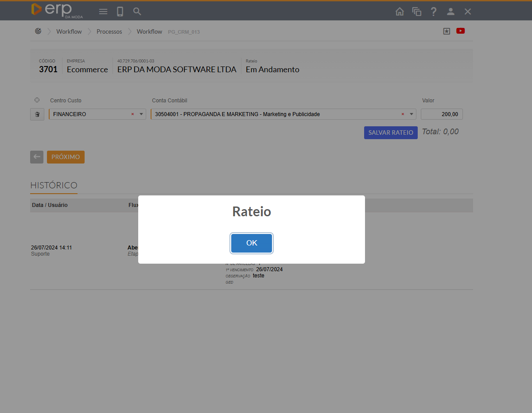532x413 pixels.
Task: Select the HISTÓRICO tab
Action: (x=54, y=185)
